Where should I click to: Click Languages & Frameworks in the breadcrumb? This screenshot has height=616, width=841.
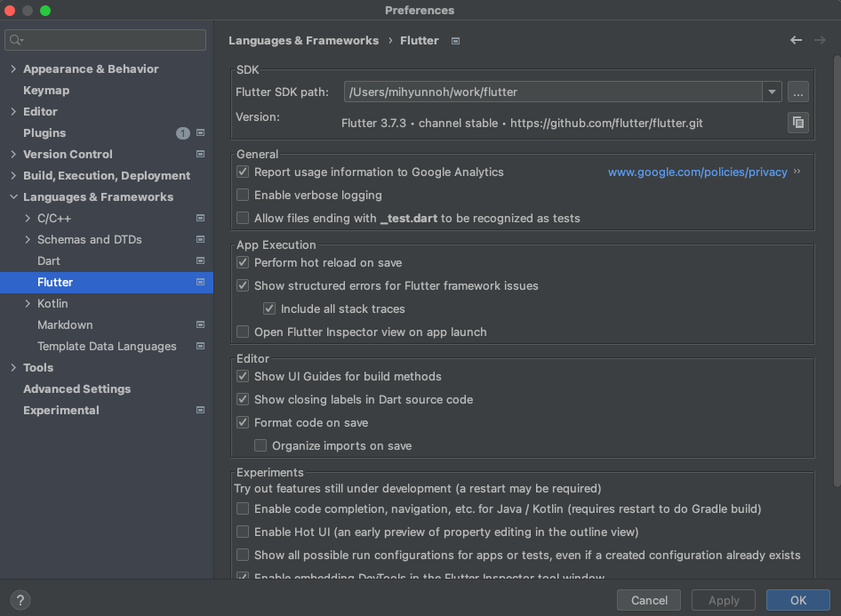[x=303, y=41]
